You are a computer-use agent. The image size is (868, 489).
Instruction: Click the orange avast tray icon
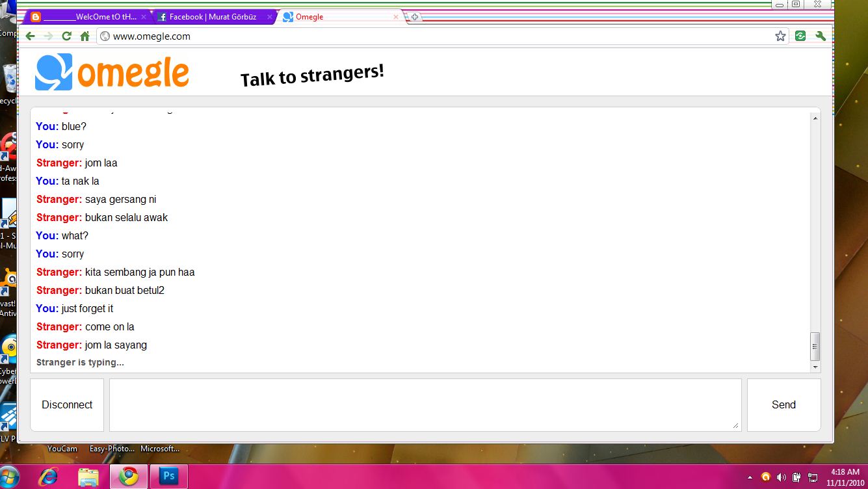[765, 477]
